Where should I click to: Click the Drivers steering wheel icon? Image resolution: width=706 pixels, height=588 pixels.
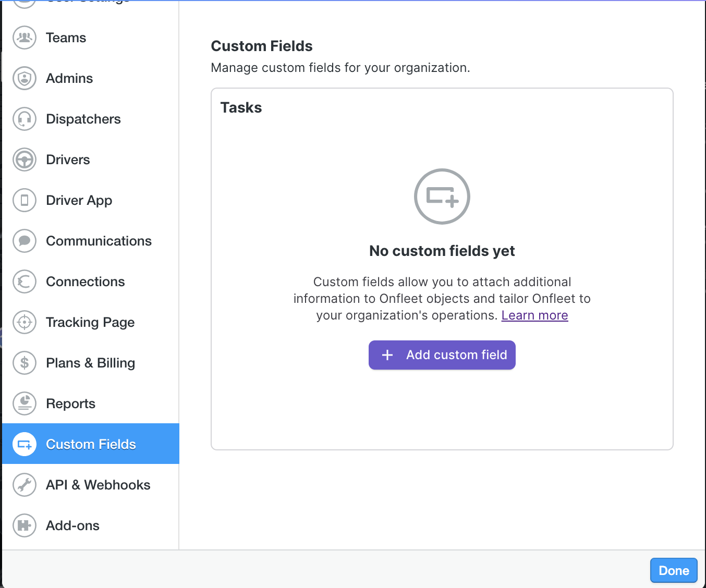(25, 160)
